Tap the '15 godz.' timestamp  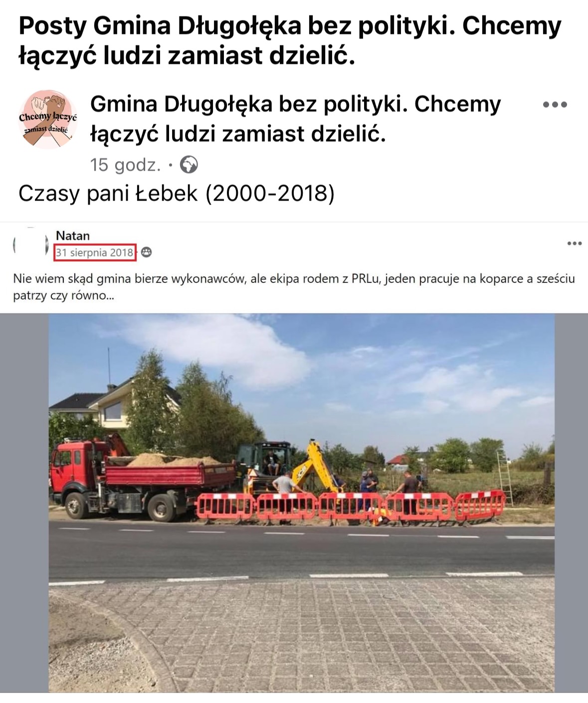(126, 165)
